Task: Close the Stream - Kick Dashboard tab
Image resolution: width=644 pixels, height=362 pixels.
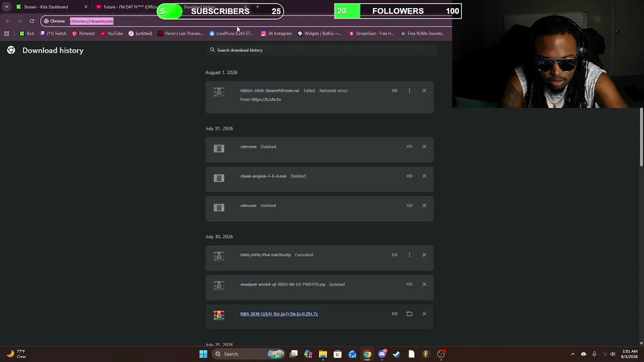Action: point(86,7)
